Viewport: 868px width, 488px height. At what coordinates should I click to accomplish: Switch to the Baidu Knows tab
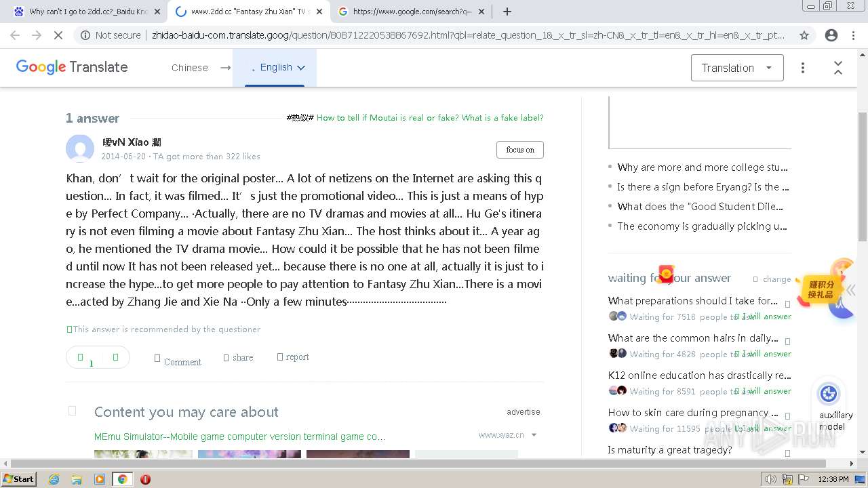[x=88, y=12]
